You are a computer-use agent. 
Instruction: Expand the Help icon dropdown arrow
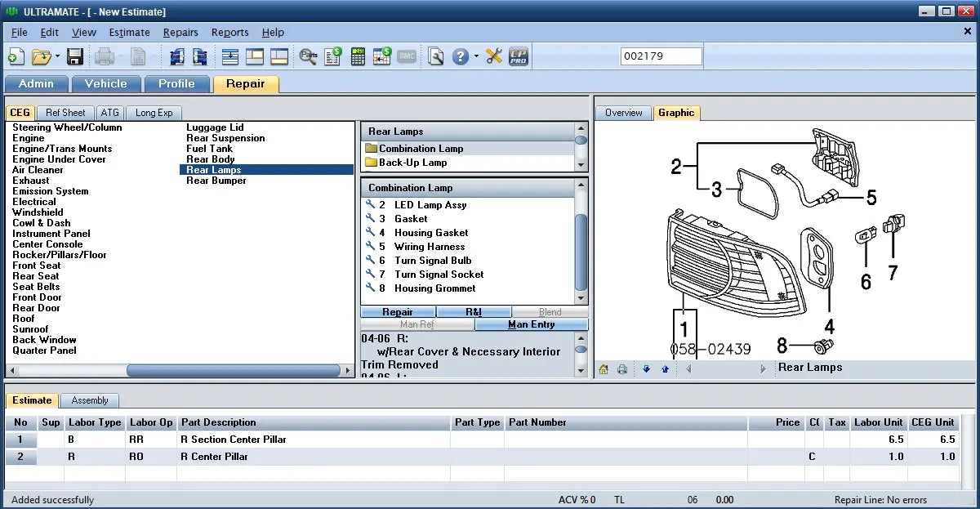click(x=476, y=56)
